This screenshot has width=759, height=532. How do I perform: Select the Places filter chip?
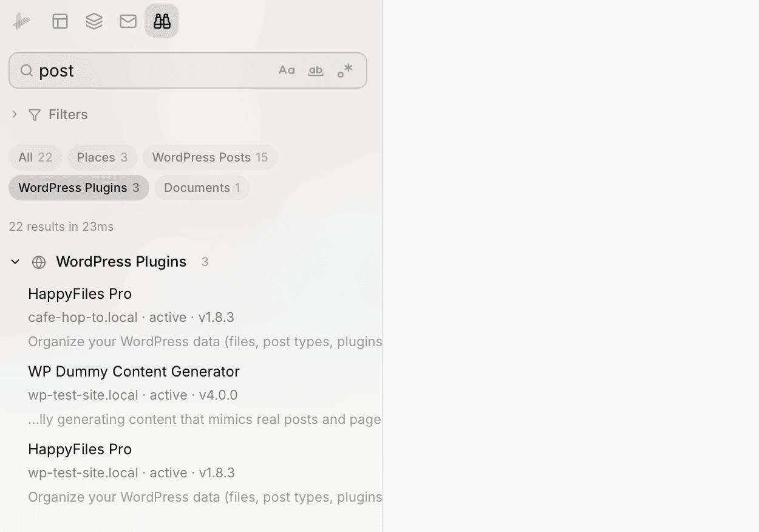pyautogui.click(x=102, y=157)
